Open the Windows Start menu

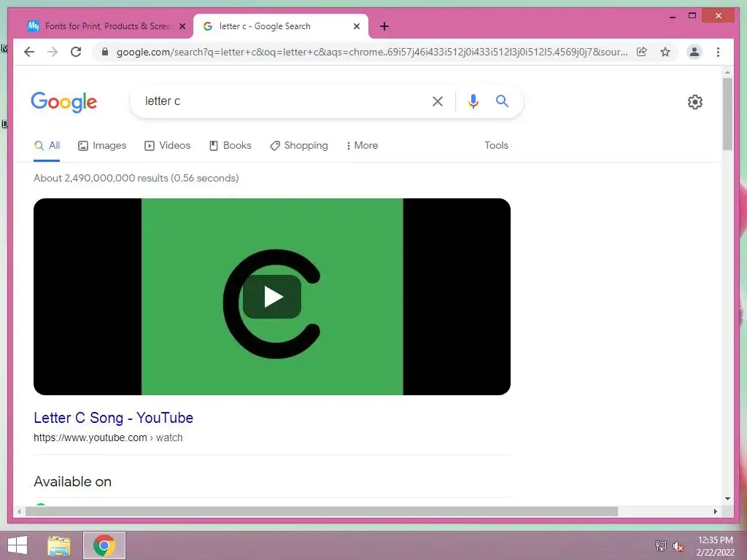click(18, 545)
